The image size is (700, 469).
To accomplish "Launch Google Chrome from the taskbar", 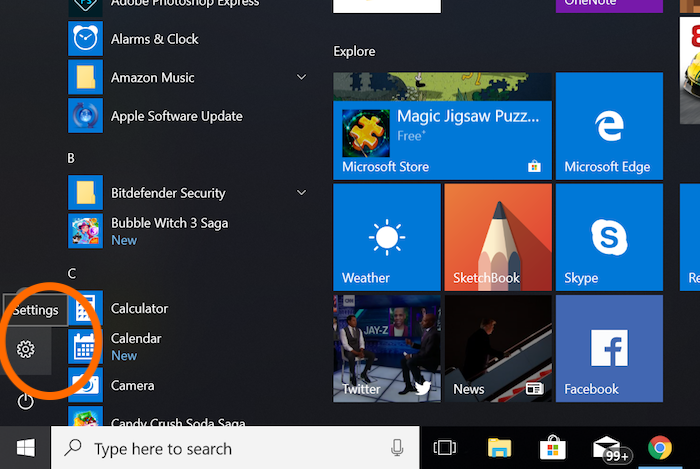I will [660, 448].
